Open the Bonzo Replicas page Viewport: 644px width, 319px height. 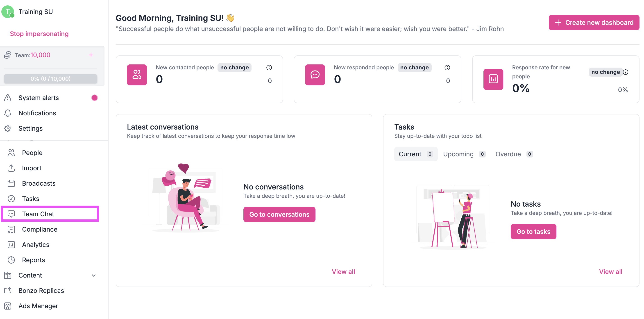click(51, 290)
